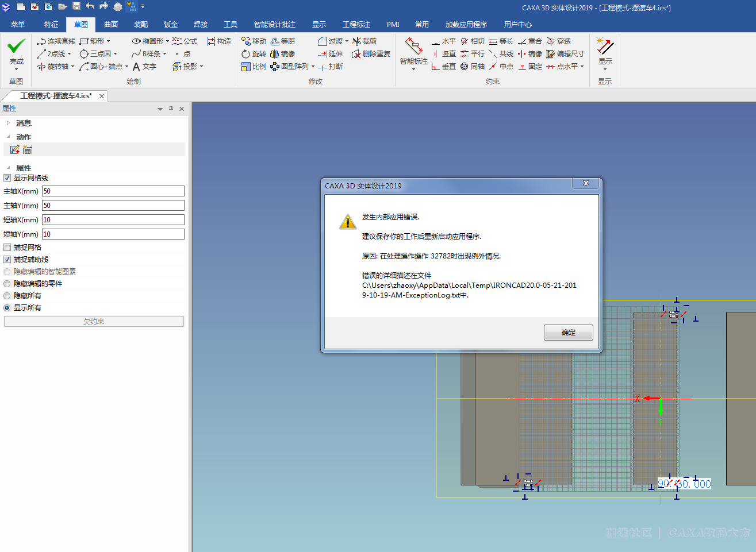
Task: Select the 点 point tool
Action: (x=182, y=54)
